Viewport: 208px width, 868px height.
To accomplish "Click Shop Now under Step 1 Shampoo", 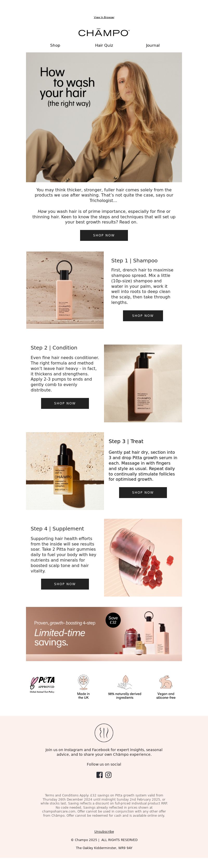I will pyautogui.click(x=143, y=316).
